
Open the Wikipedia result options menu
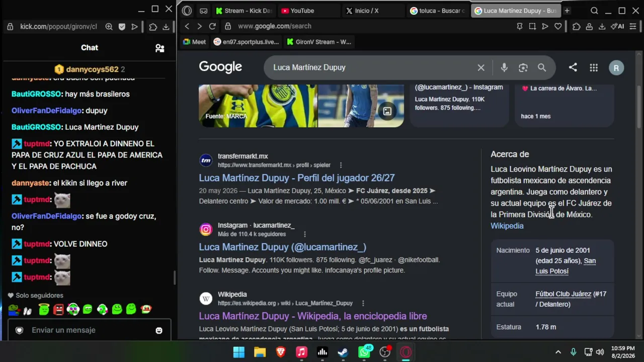click(363, 303)
